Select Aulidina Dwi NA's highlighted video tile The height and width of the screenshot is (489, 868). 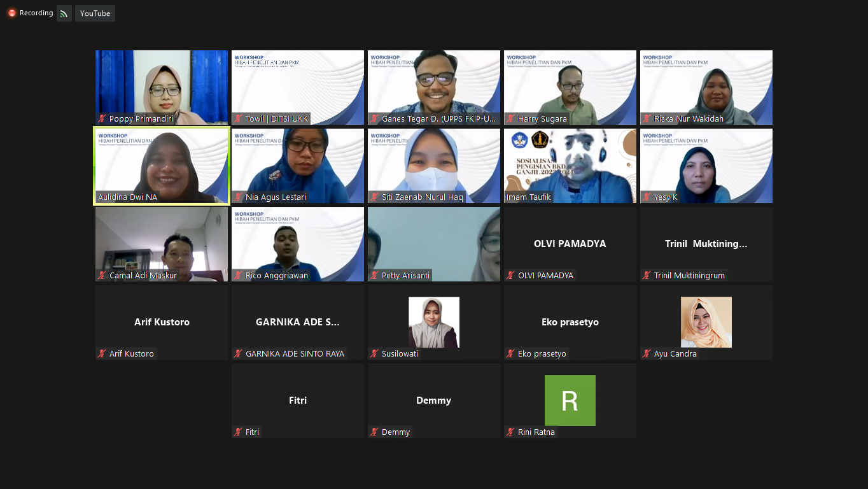point(161,166)
